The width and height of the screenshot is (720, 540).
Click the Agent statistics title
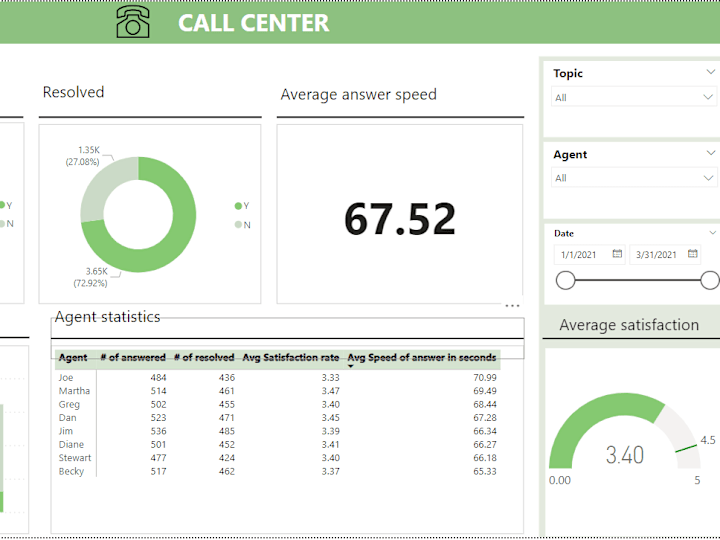(107, 317)
